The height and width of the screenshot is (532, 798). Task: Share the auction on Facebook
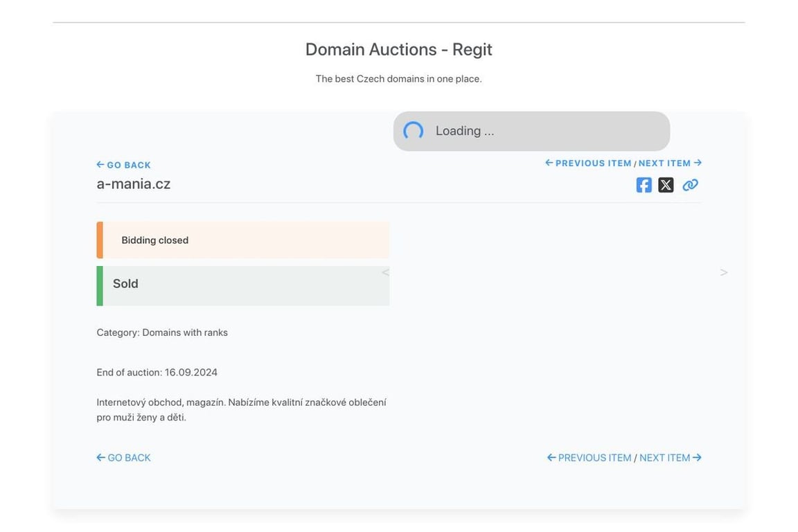pyautogui.click(x=644, y=185)
